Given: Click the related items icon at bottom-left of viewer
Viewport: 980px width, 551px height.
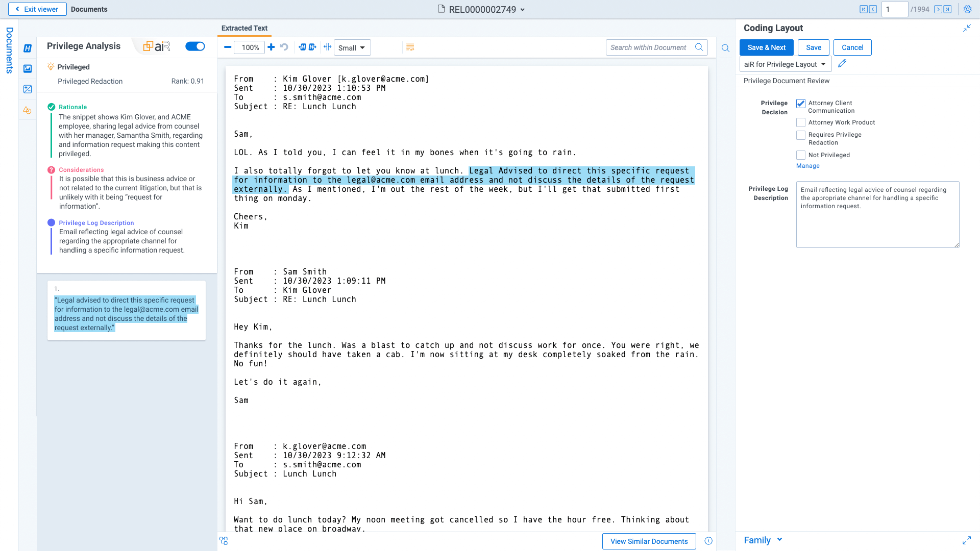Looking at the screenshot, I should [224, 541].
